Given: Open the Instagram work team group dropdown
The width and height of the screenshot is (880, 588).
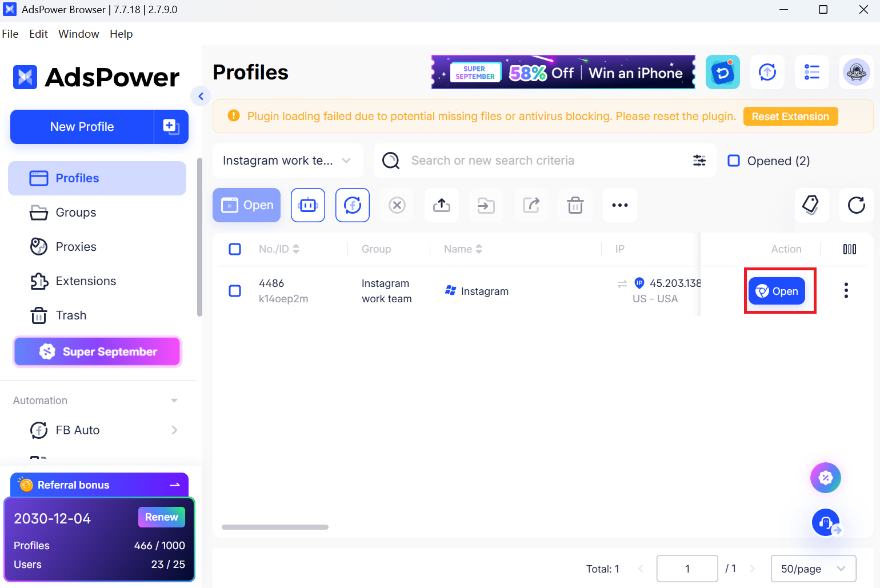Looking at the screenshot, I should pos(288,161).
